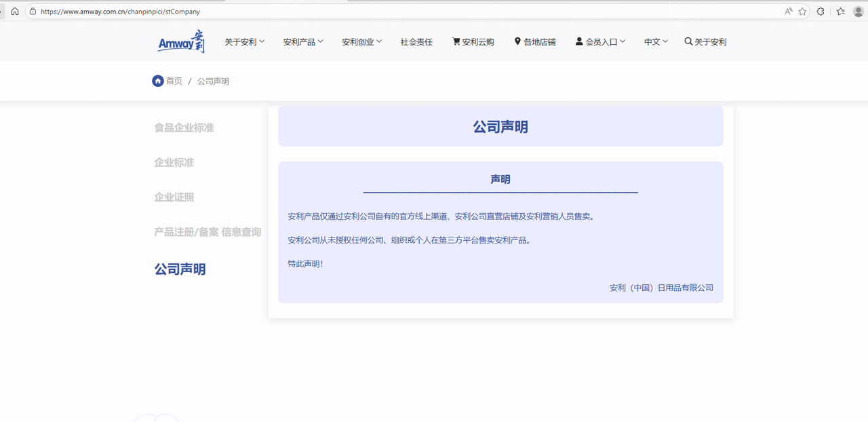Open the 社会责任 menu item
Screen dimensions: 868x422
click(x=416, y=42)
